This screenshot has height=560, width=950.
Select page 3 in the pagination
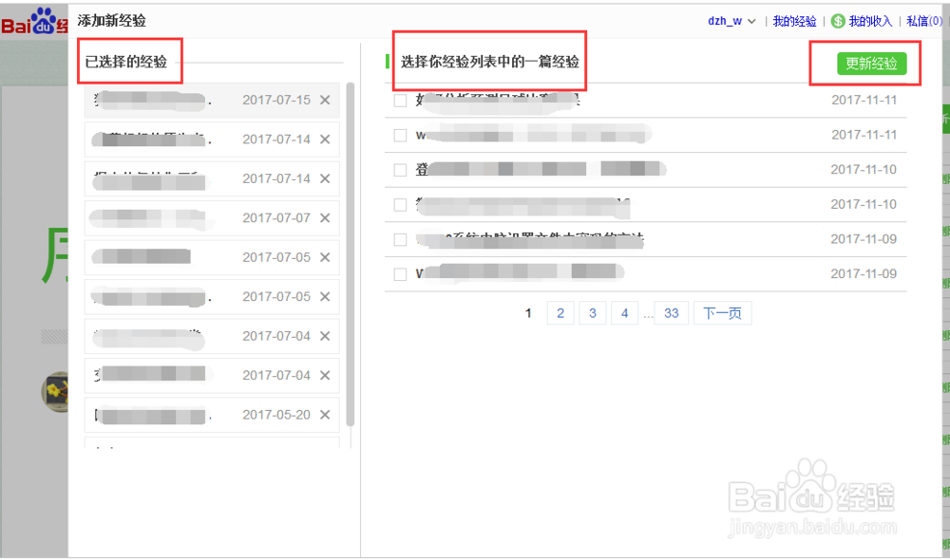[592, 312]
